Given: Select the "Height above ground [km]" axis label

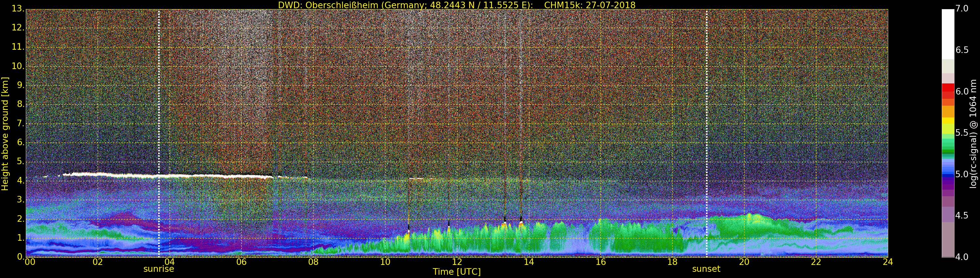Looking at the screenshot, I should 5,134.
